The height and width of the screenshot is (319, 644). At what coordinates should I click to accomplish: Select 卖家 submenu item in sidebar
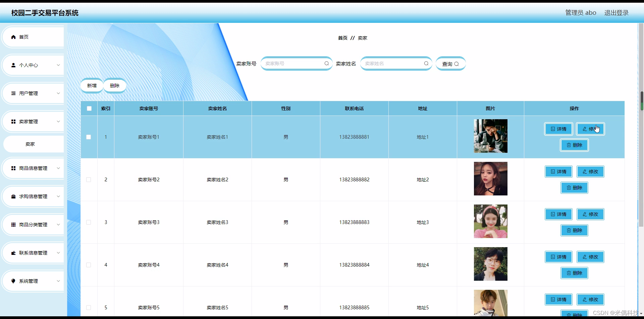(x=30, y=144)
